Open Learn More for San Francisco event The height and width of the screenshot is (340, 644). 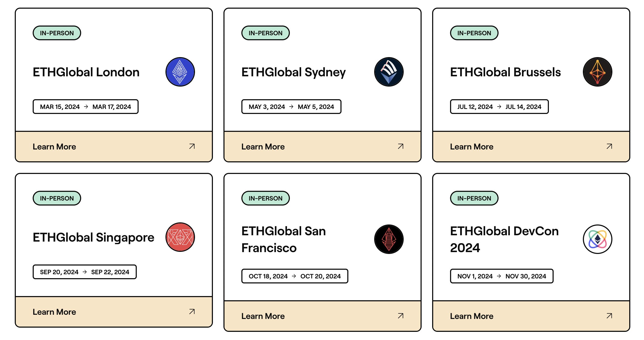click(x=322, y=316)
